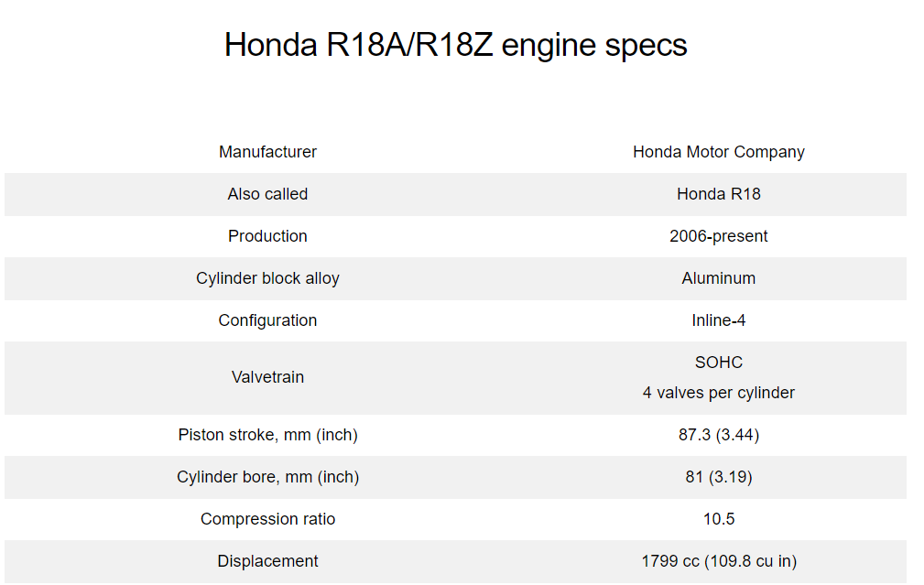
Task: Select the Manufacturer row label
Action: 267,152
